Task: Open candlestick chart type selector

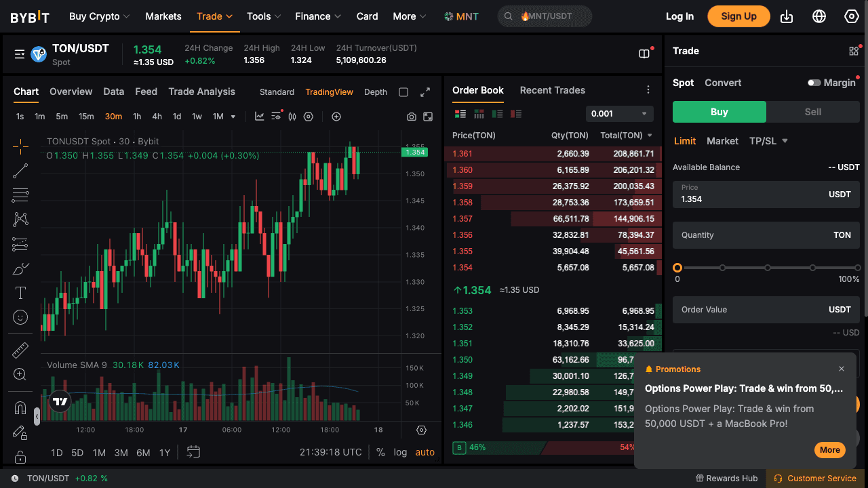Action: click(x=292, y=117)
